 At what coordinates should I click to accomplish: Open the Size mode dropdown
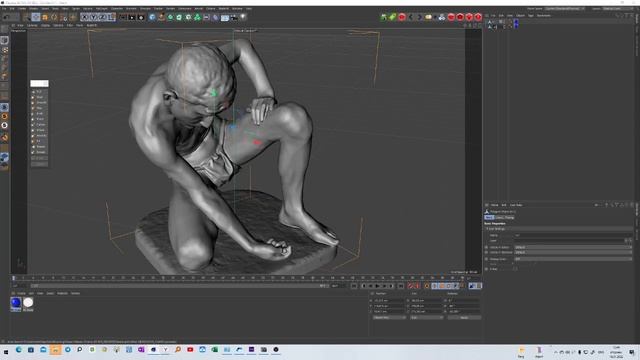point(426,317)
